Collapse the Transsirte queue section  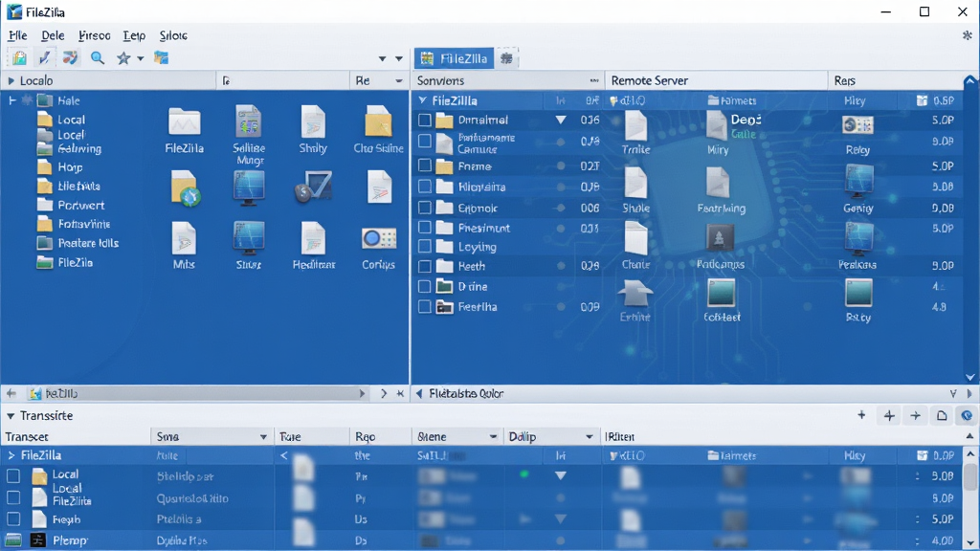tap(11, 415)
